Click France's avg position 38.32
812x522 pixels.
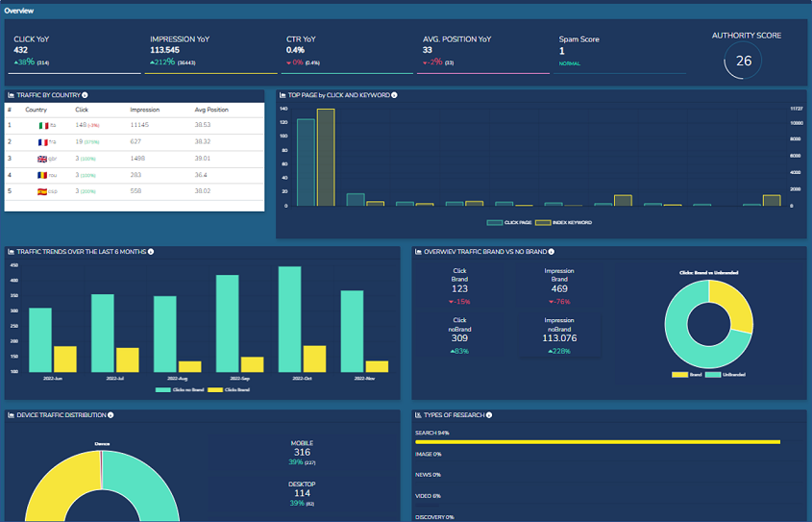(x=203, y=141)
